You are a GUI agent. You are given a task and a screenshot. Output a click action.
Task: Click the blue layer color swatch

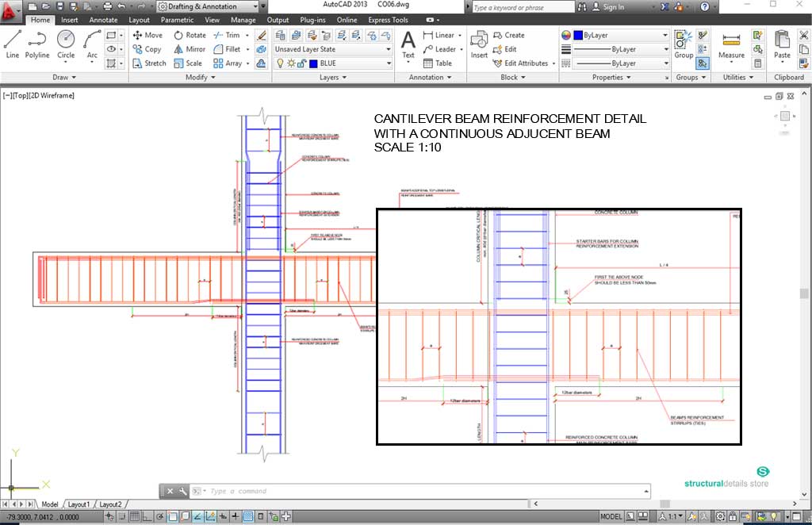[314, 63]
